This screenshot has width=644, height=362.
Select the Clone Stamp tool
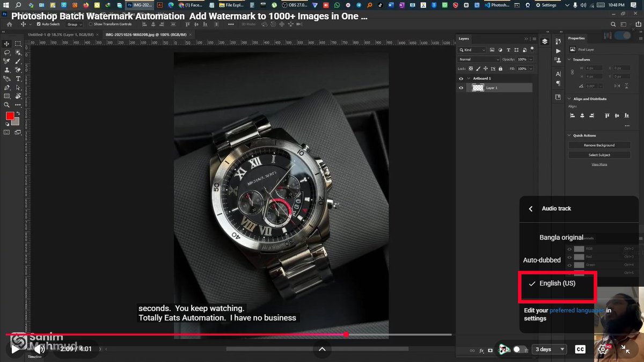[x=6, y=70]
